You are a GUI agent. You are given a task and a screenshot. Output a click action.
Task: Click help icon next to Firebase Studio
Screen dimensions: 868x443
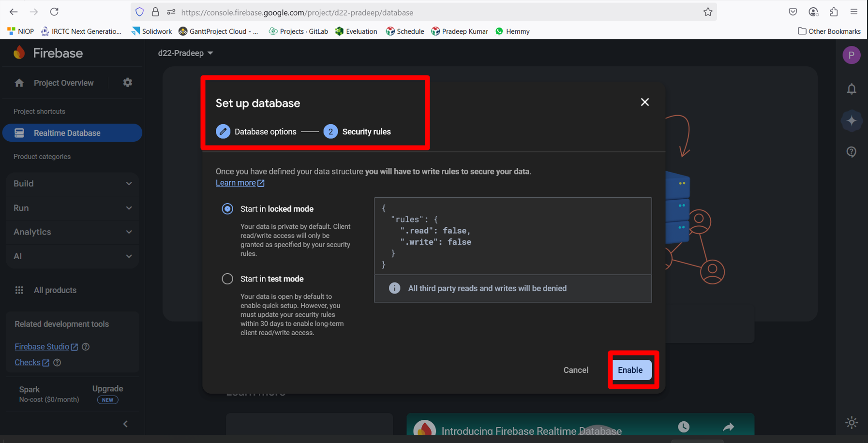tap(86, 347)
